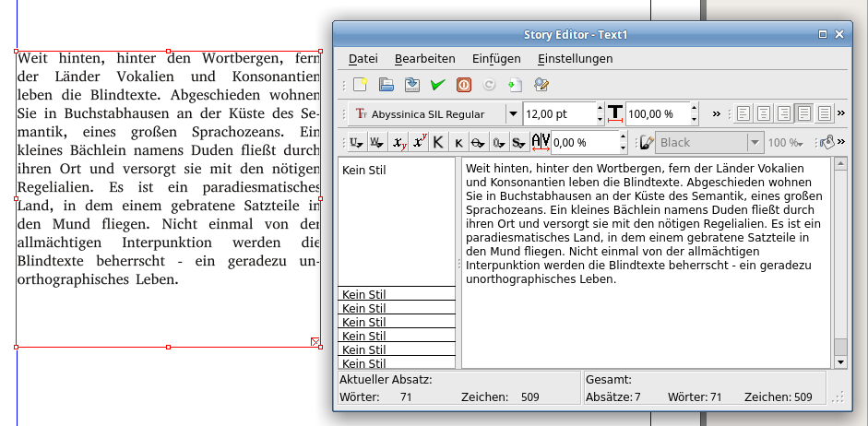Click the Update Text Frame icon
The image size is (868, 426).
click(515, 85)
